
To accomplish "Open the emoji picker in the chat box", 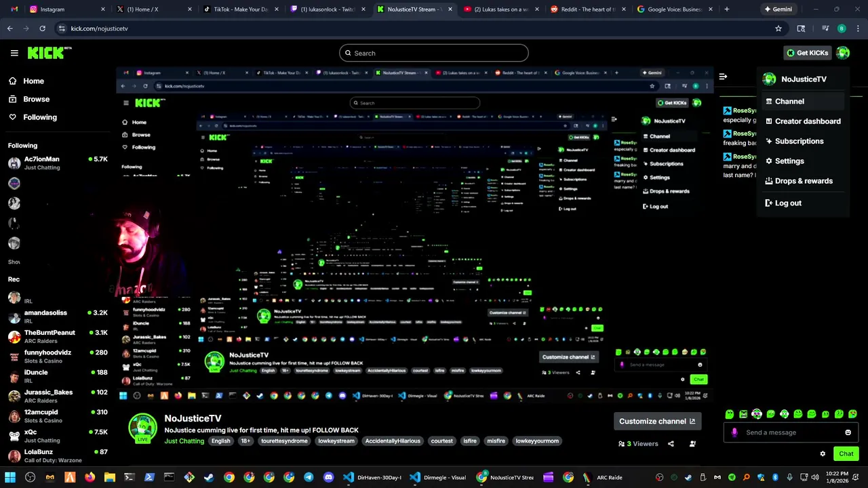I will pyautogui.click(x=848, y=432).
